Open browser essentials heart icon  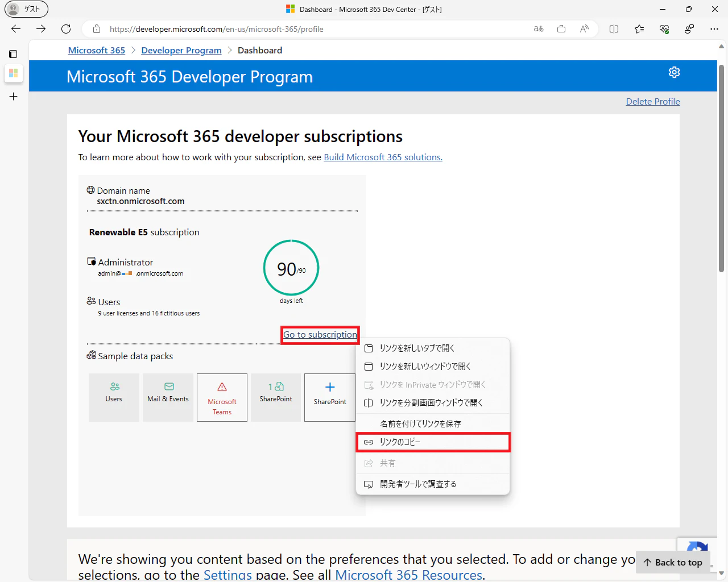(x=664, y=29)
